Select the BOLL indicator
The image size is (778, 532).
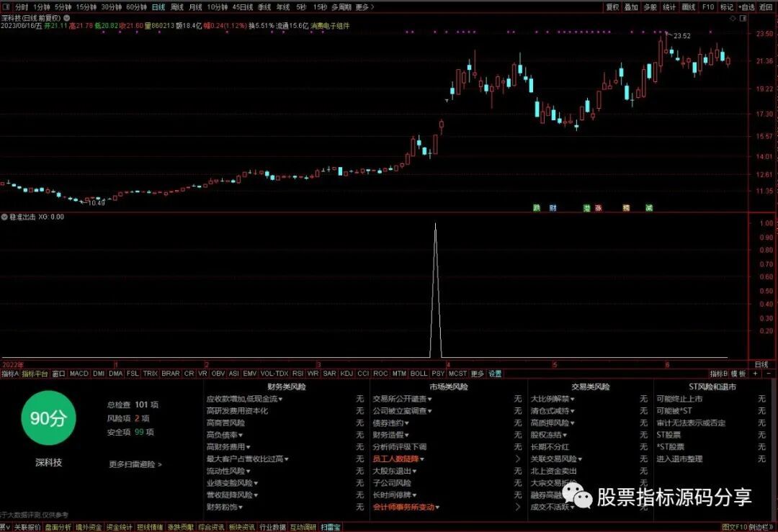[419, 374]
